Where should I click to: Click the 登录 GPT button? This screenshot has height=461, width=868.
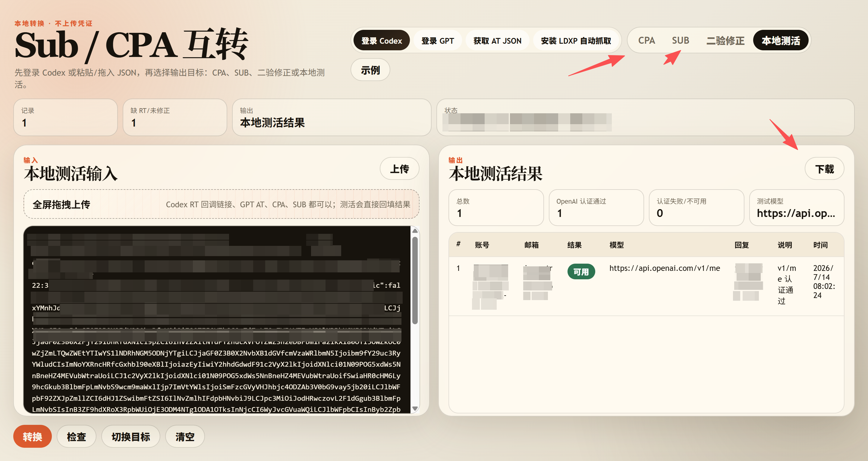click(437, 40)
